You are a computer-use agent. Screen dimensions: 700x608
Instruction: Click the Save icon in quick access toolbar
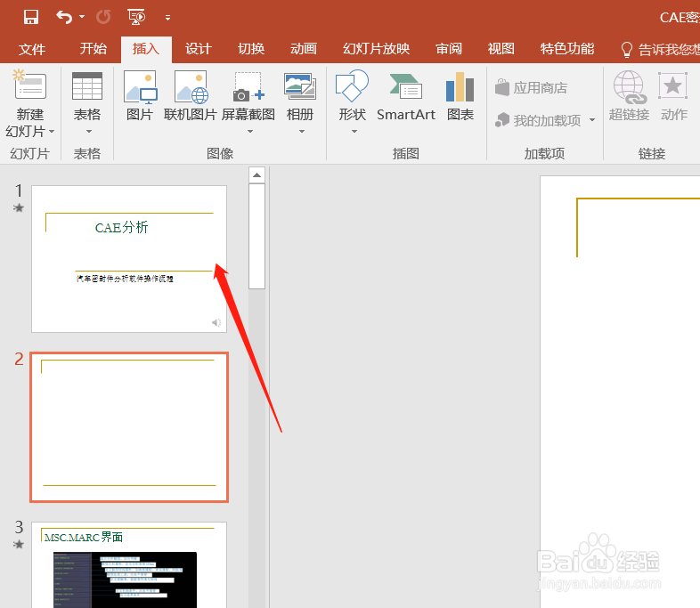point(31,17)
